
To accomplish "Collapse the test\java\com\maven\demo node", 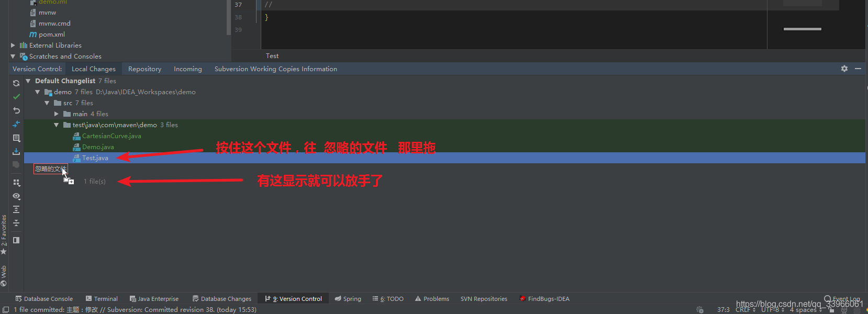I will 57,125.
